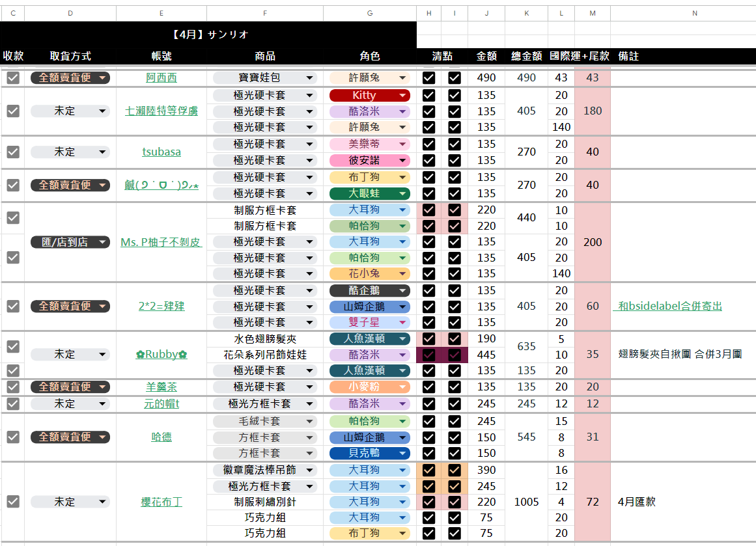Open the 羊羹茶 account link

pos(161,387)
